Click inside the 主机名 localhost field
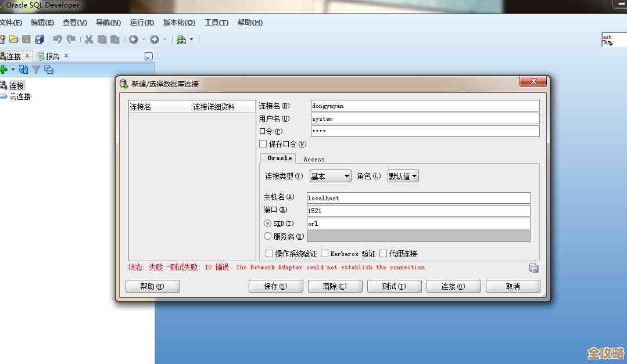Image resolution: width=627 pixels, height=364 pixels. (418, 197)
